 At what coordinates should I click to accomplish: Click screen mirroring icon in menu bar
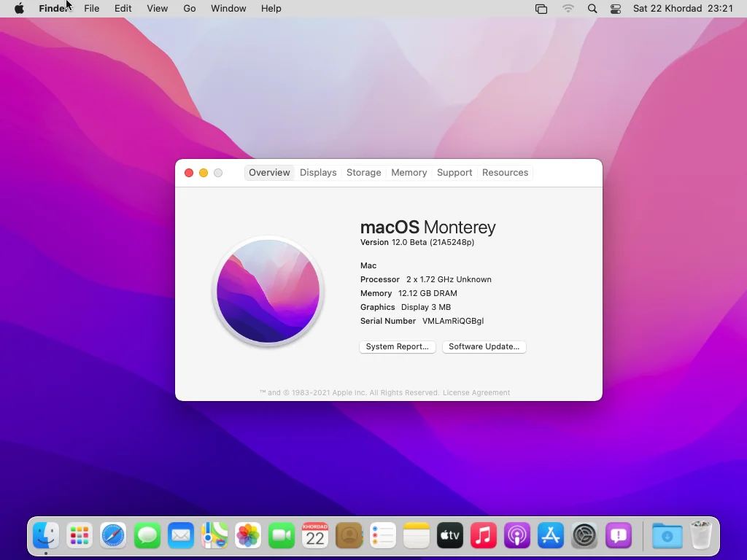coord(541,9)
